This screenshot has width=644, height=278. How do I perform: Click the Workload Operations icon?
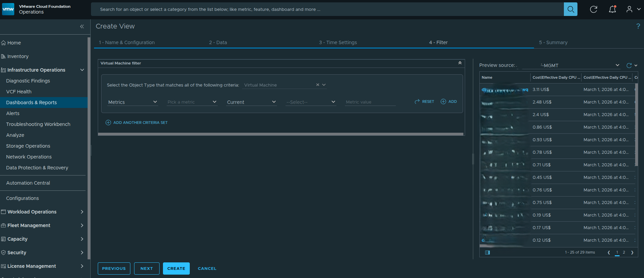(3, 212)
